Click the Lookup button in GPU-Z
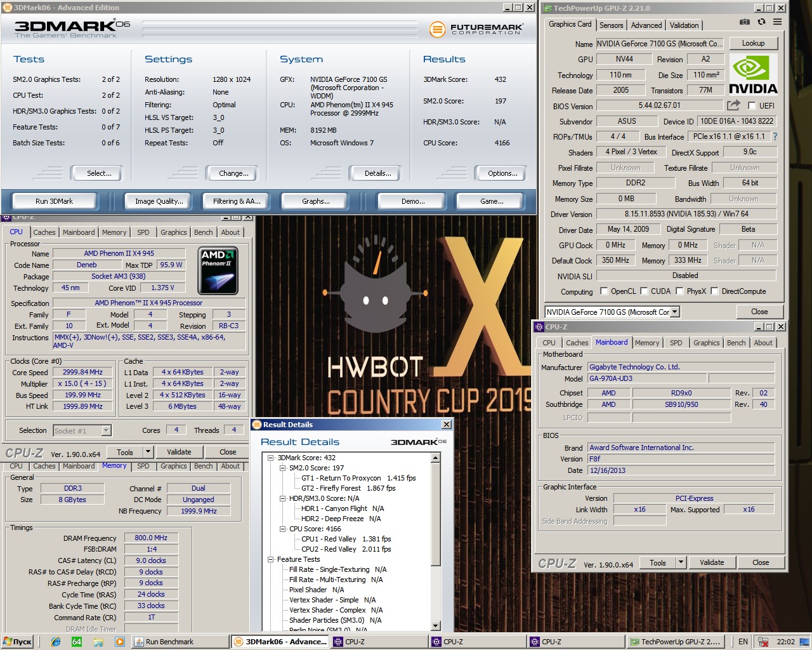The image size is (812, 650). click(x=753, y=43)
